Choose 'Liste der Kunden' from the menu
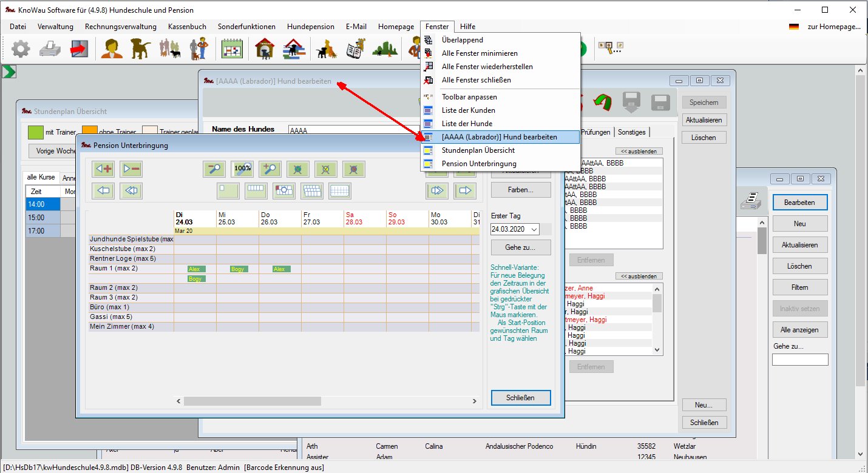The width and height of the screenshot is (868, 473). (468, 110)
